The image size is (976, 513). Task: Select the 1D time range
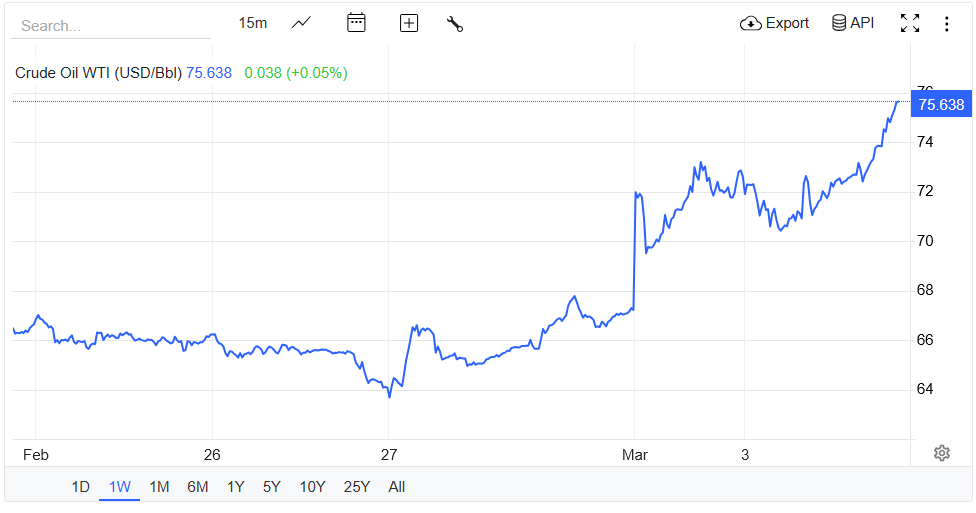[x=80, y=487]
